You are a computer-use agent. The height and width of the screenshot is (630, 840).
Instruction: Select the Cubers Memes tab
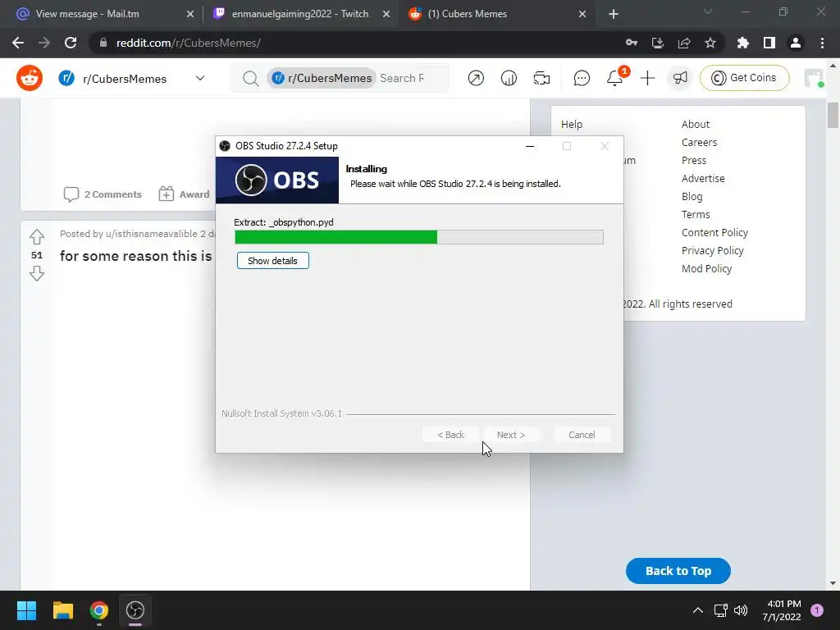tap(467, 14)
